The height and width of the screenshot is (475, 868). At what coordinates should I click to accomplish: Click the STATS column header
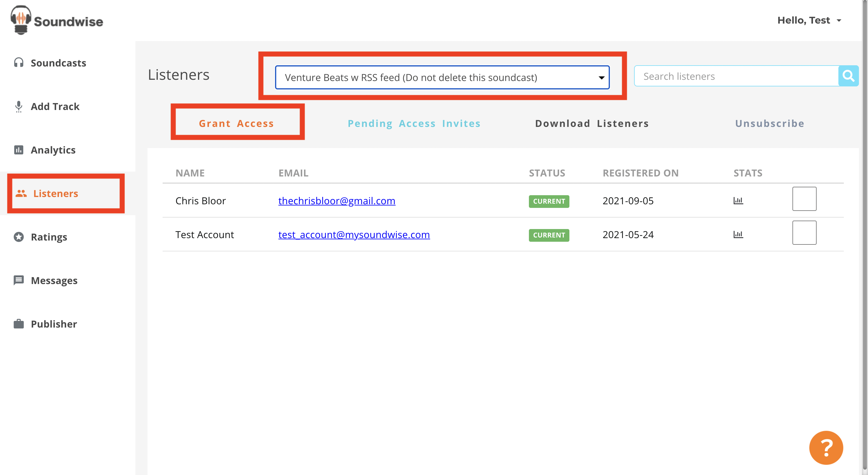[x=748, y=173]
